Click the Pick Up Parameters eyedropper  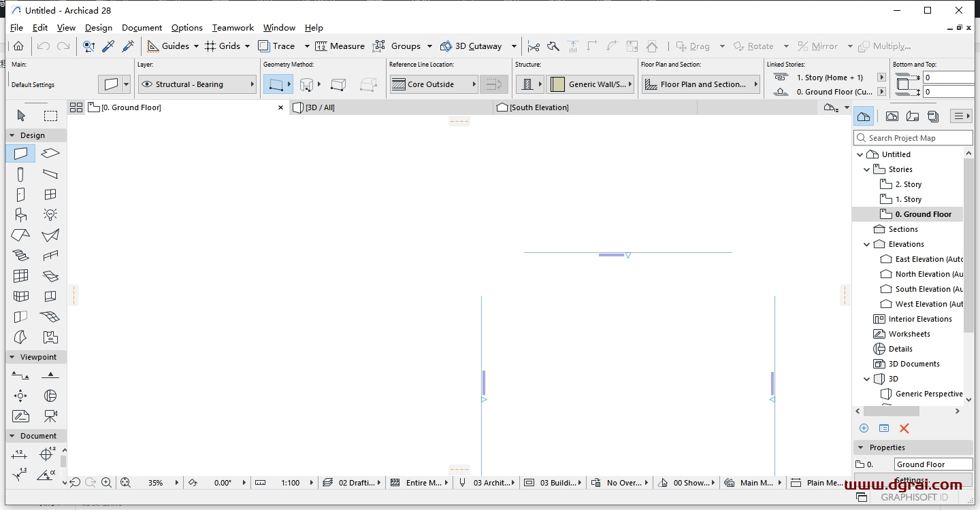tap(108, 46)
